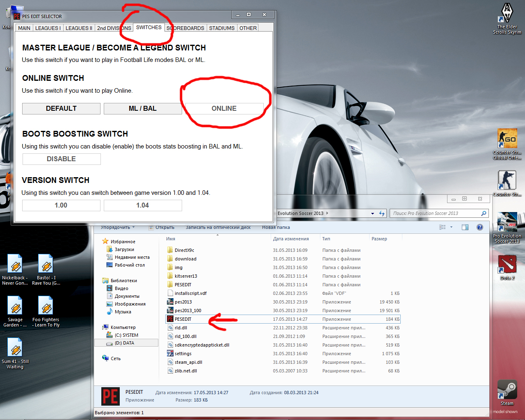Screen dimensions: 525x420
Task: Select the DirectX9c folder in Explorer
Action: coord(184,250)
